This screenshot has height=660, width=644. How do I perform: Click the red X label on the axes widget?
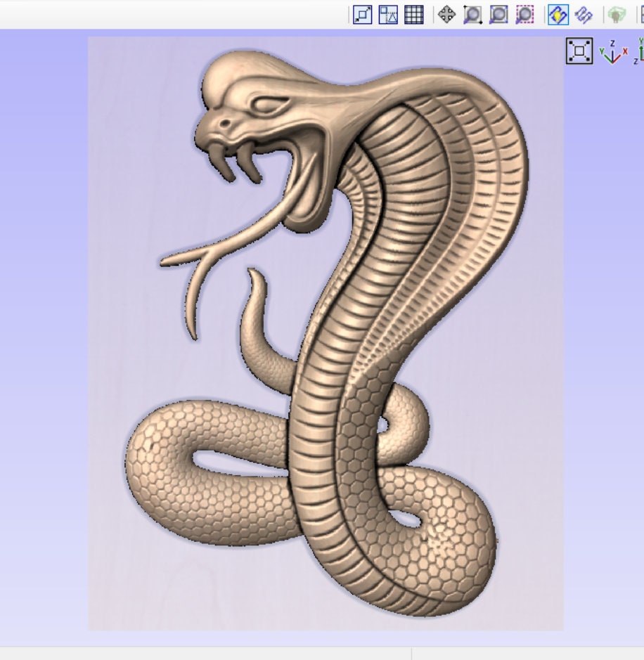(625, 51)
